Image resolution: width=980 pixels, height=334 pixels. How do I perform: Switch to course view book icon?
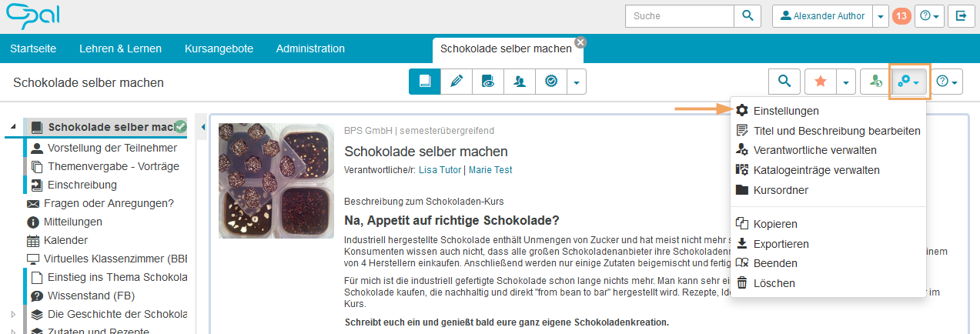[424, 81]
